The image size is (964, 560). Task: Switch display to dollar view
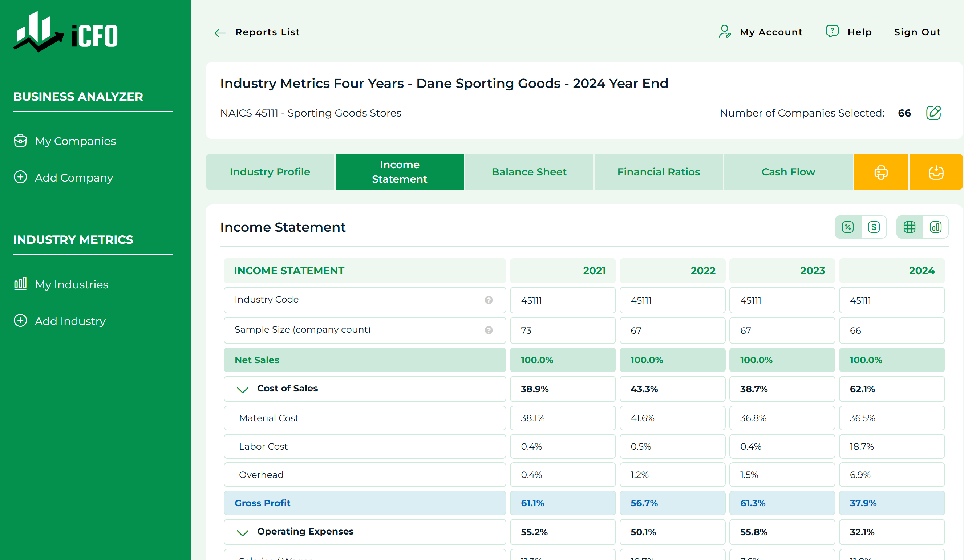[874, 227]
